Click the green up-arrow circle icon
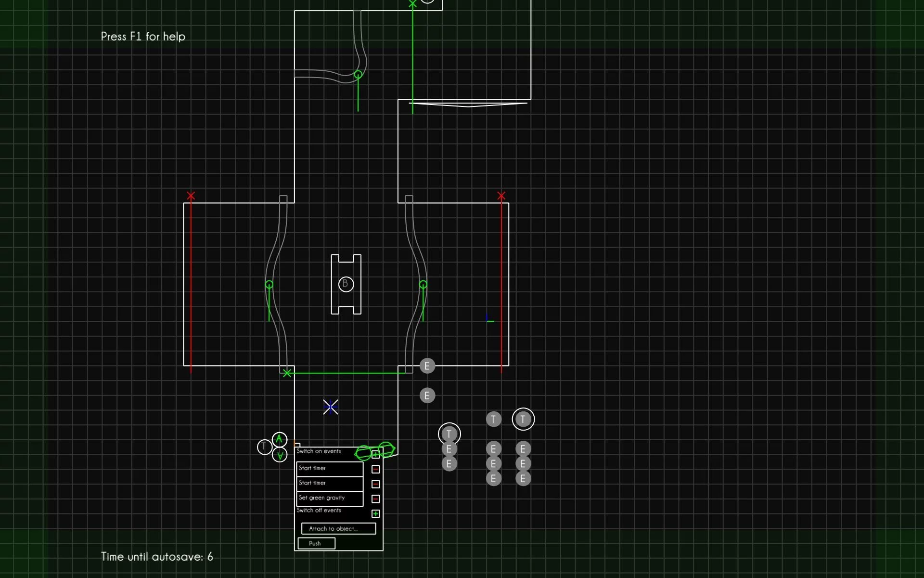This screenshot has height=578, width=924. (x=279, y=439)
